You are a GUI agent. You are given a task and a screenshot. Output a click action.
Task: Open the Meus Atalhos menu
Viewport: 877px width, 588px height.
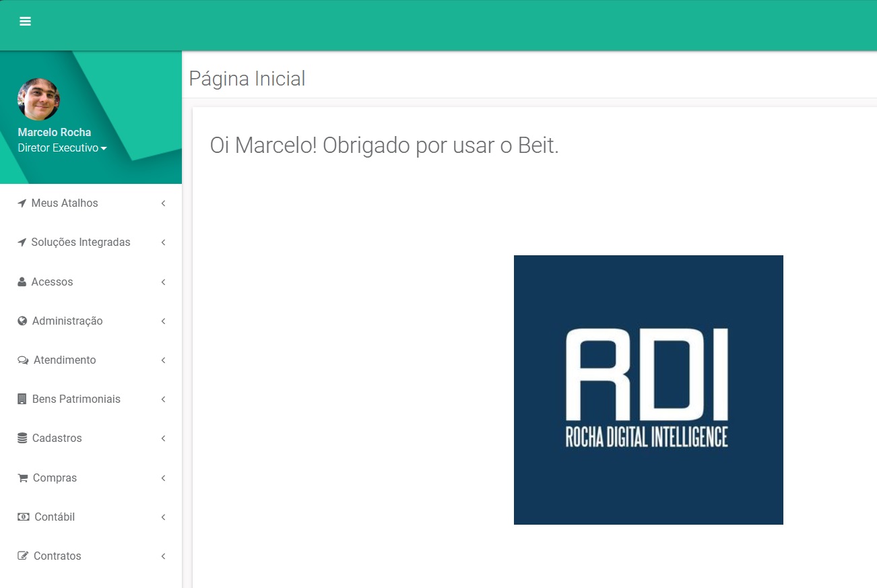click(91, 203)
